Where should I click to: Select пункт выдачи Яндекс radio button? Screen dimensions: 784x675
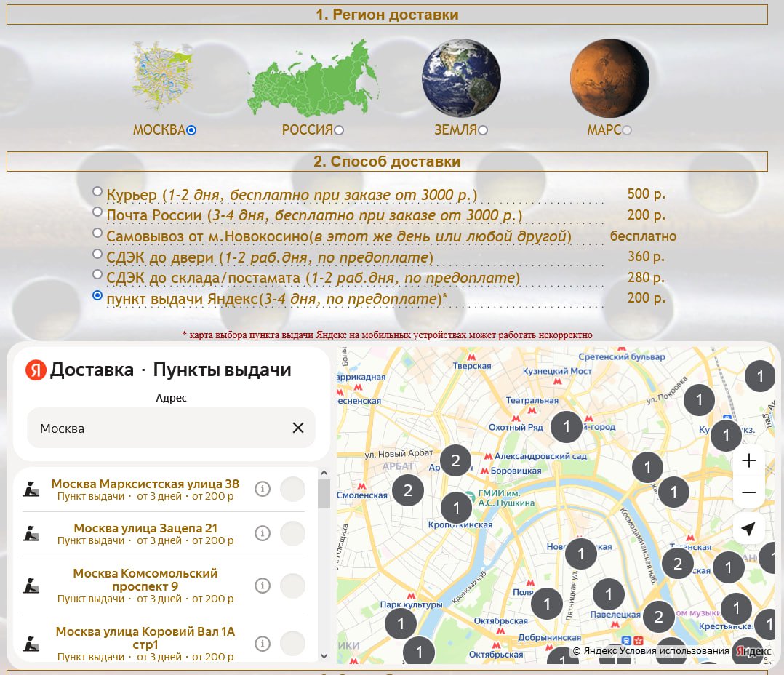(97, 295)
